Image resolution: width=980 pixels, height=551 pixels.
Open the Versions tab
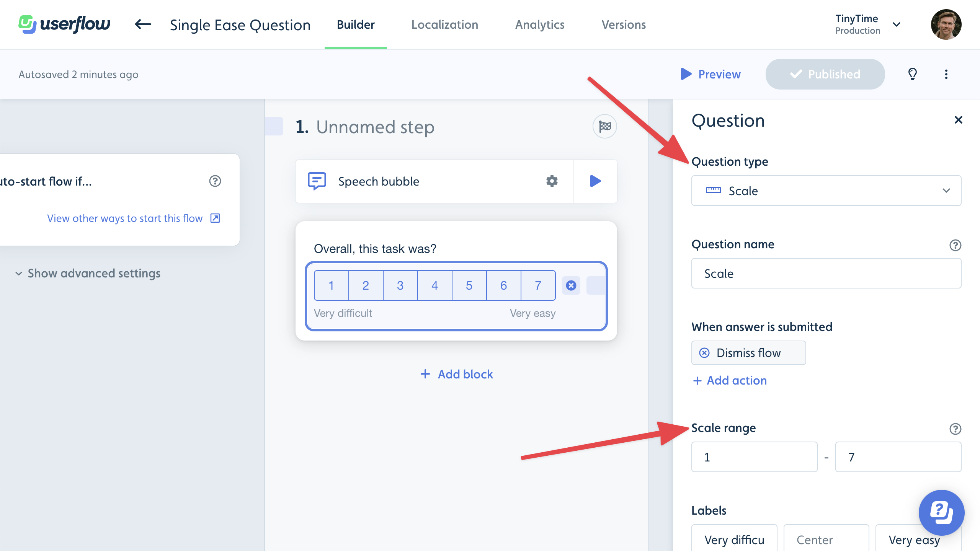point(624,24)
